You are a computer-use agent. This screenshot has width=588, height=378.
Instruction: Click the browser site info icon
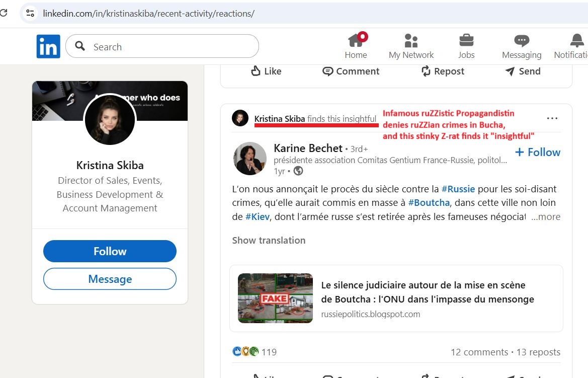coord(30,14)
